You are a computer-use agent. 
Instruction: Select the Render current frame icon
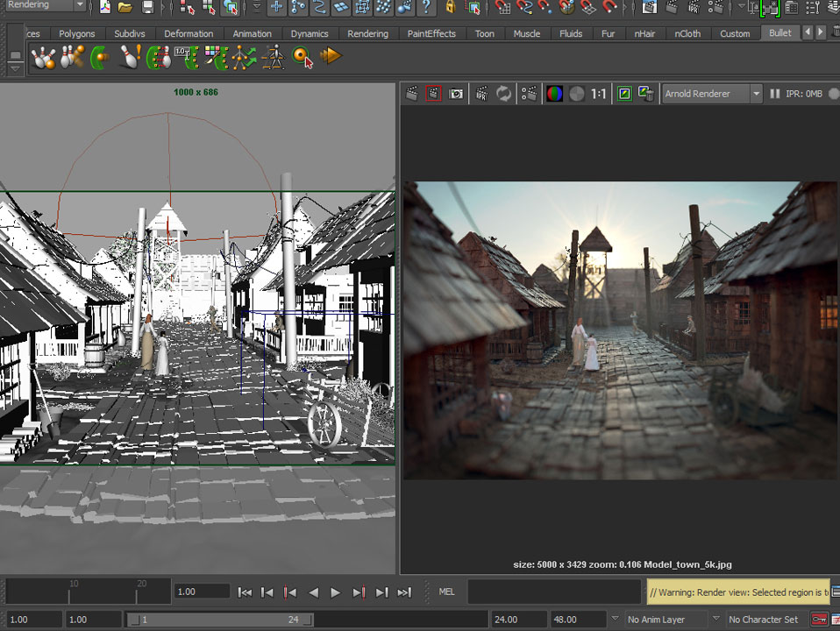410,93
